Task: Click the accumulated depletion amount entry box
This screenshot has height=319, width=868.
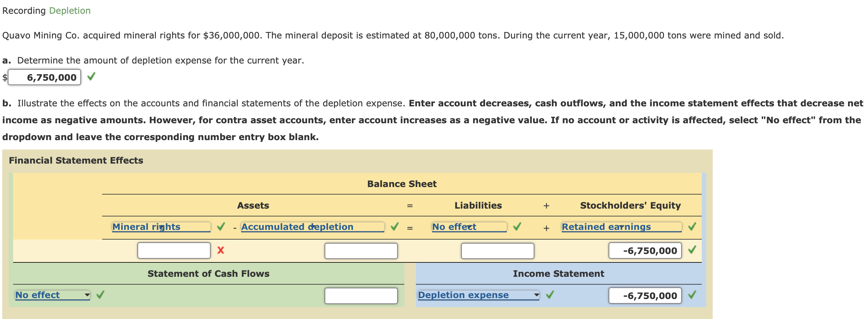Action: (x=361, y=251)
